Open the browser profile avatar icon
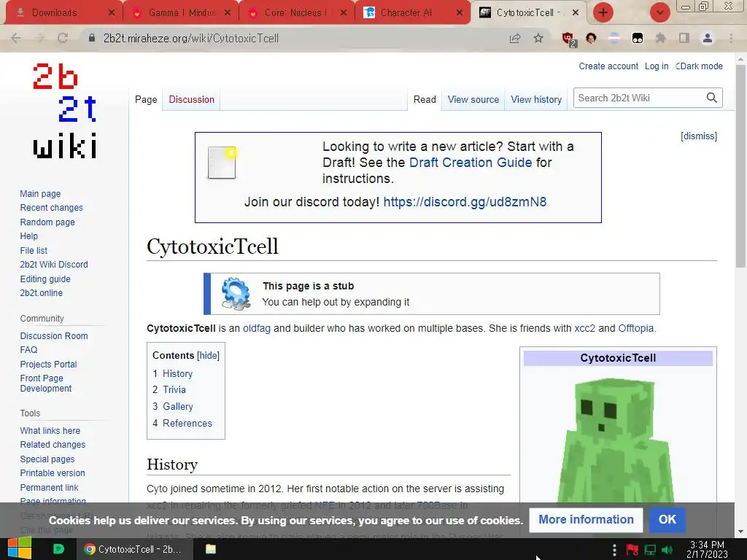 (708, 38)
